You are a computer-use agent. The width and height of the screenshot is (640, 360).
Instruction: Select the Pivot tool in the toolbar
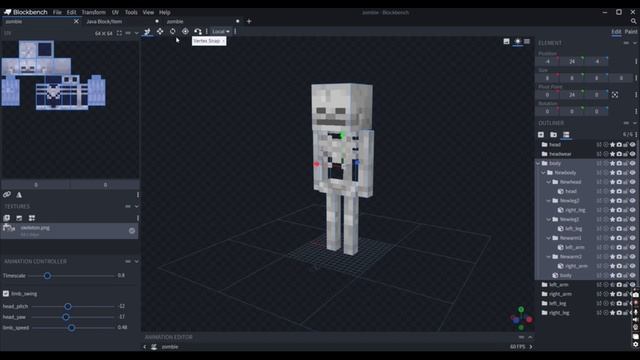tap(185, 31)
